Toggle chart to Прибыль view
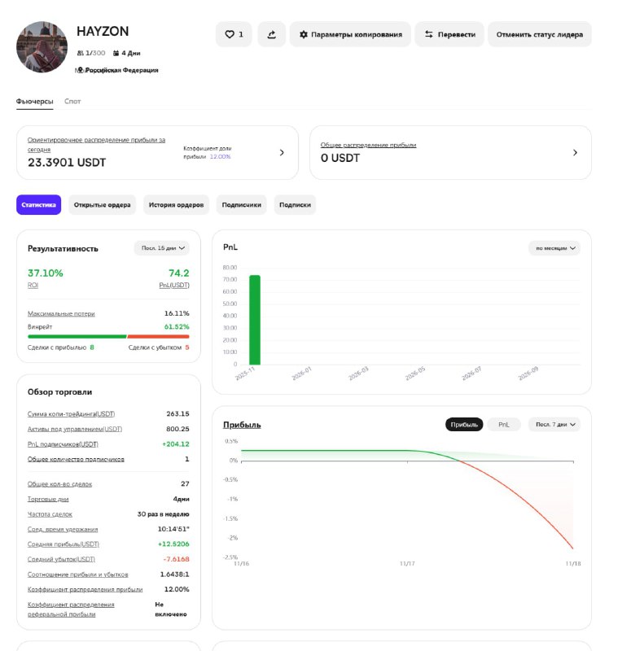 click(464, 424)
